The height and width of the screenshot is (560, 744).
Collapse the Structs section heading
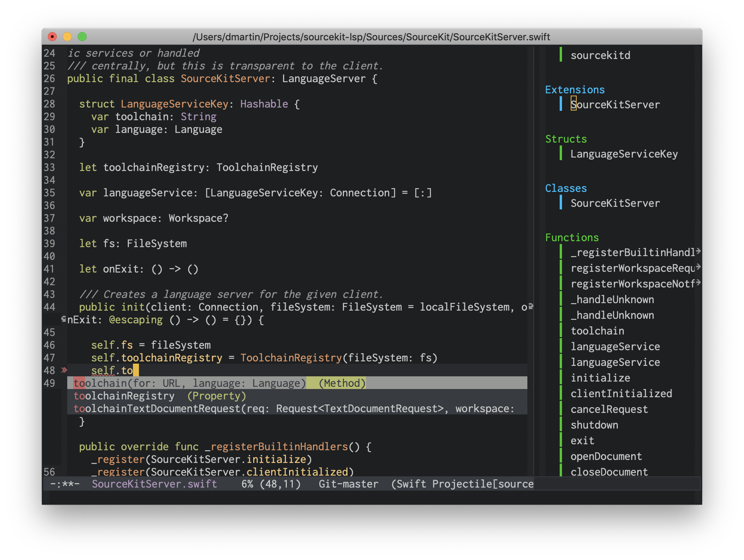pyautogui.click(x=565, y=139)
